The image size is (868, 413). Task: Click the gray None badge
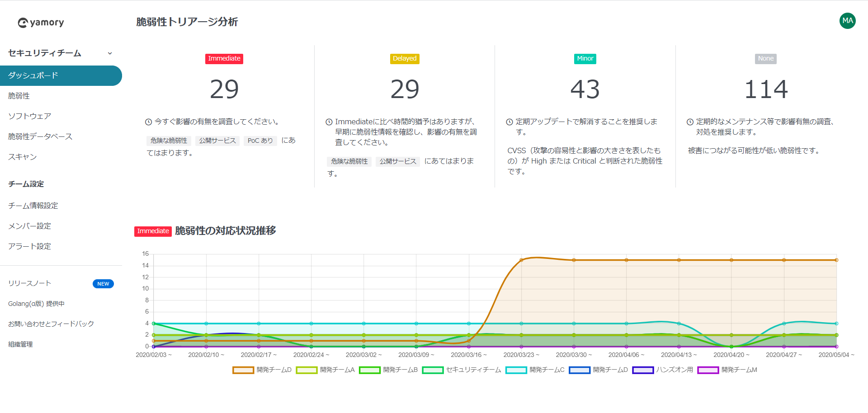[x=766, y=59]
